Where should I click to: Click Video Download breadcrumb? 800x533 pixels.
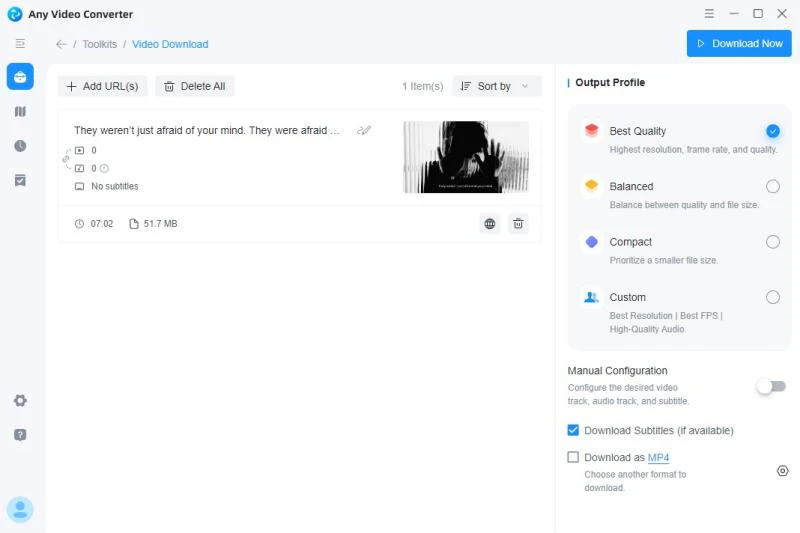click(x=170, y=44)
